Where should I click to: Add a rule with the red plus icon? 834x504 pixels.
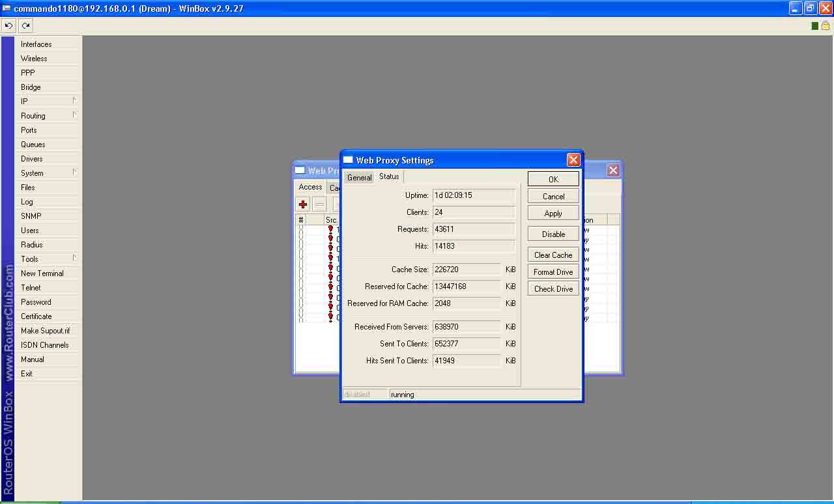[303, 204]
